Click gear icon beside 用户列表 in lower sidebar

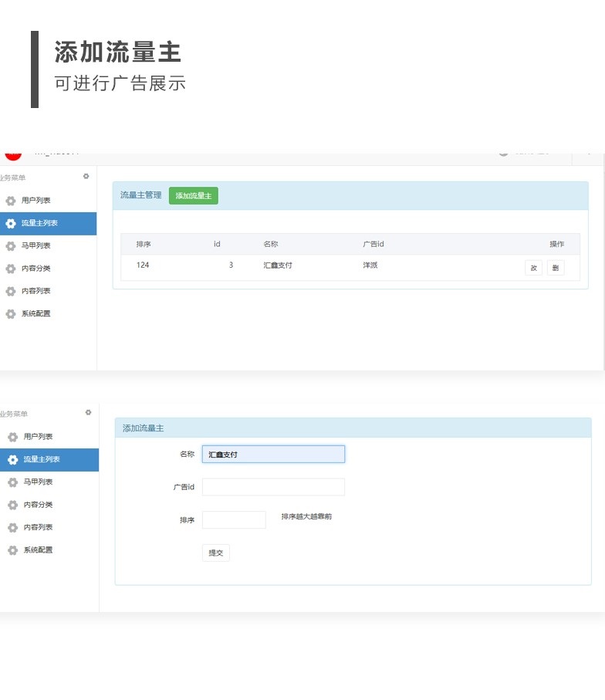[x=12, y=437]
